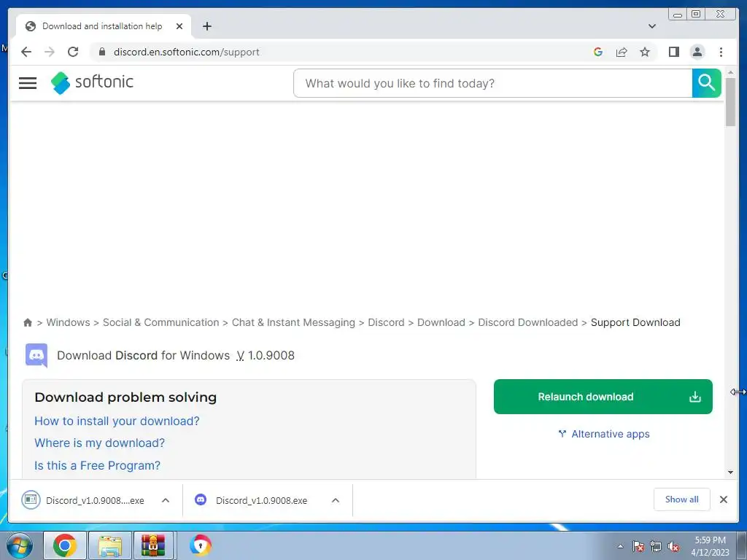Image resolution: width=747 pixels, height=560 pixels.
Task: Open the browser side panel icon
Action: pos(673,52)
